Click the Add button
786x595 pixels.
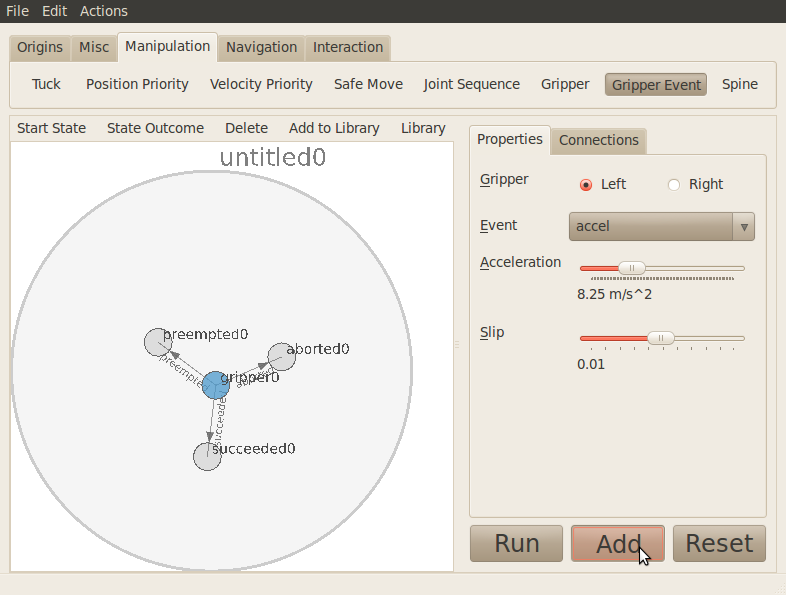click(x=618, y=544)
